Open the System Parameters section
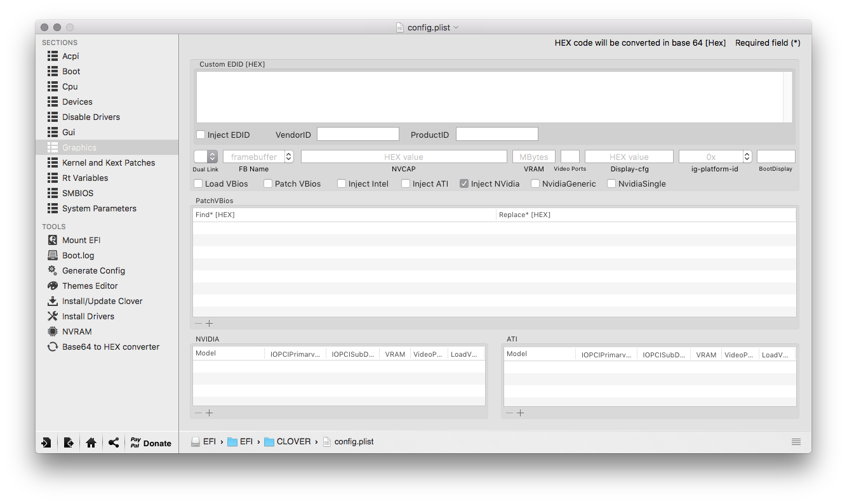The image size is (847, 504). [x=107, y=208]
